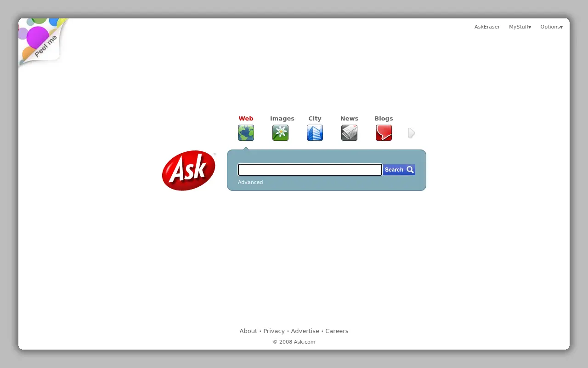This screenshot has height=368, width=588.
Task: Click the News newspaper icon
Action: (349, 133)
